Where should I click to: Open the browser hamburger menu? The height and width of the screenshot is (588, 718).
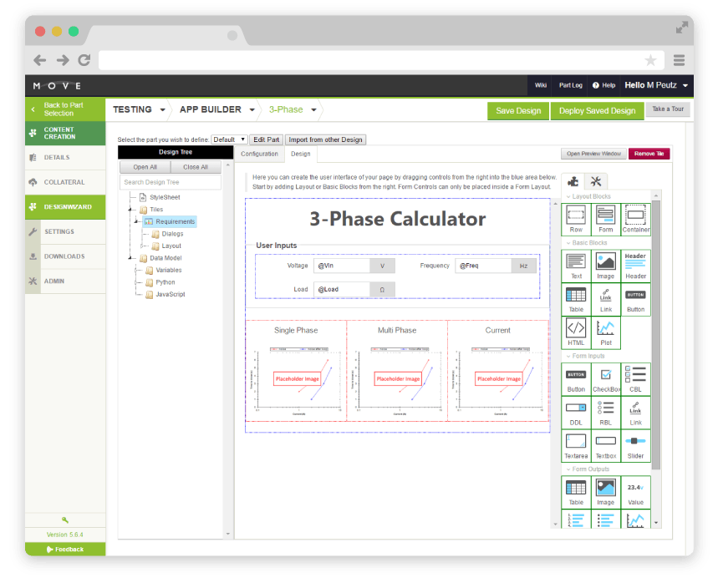click(679, 60)
